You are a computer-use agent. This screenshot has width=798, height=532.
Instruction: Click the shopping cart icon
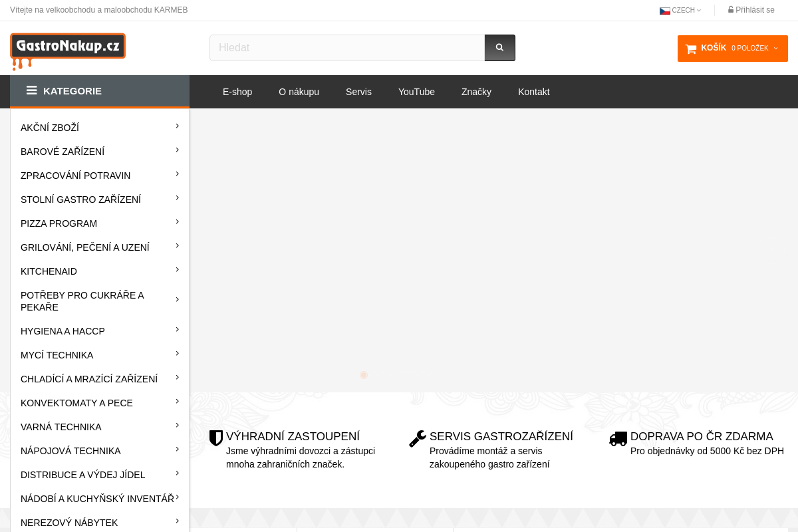(x=691, y=49)
